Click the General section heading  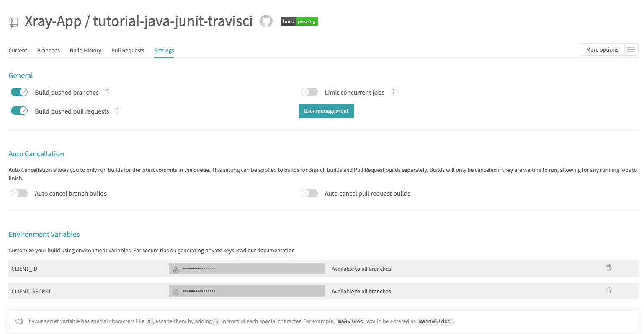(x=21, y=75)
